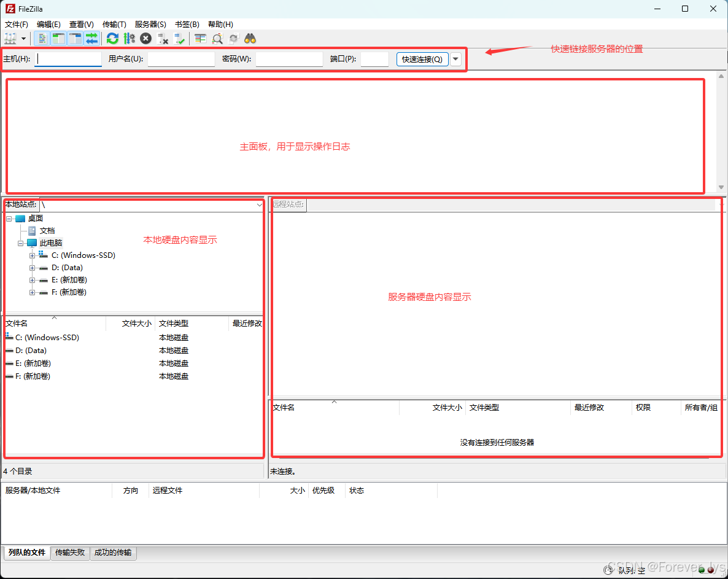Disconnect from the current server icon
Screen dimensions: 728x579
tap(163, 39)
